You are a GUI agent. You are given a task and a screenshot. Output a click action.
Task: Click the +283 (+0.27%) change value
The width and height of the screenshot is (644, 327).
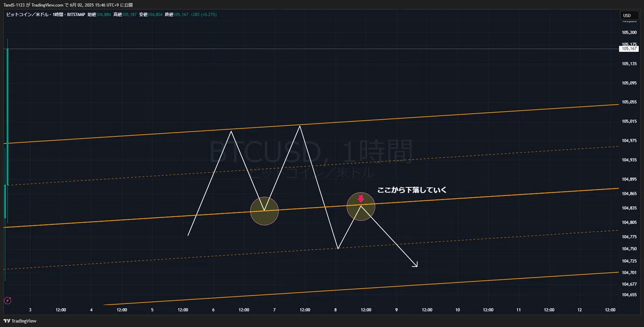203,14
